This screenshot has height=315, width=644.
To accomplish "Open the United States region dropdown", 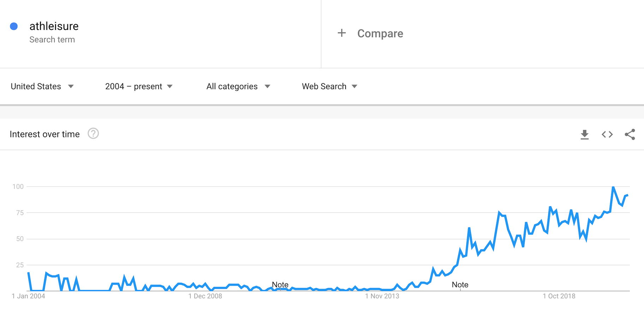I will point(42,86).
